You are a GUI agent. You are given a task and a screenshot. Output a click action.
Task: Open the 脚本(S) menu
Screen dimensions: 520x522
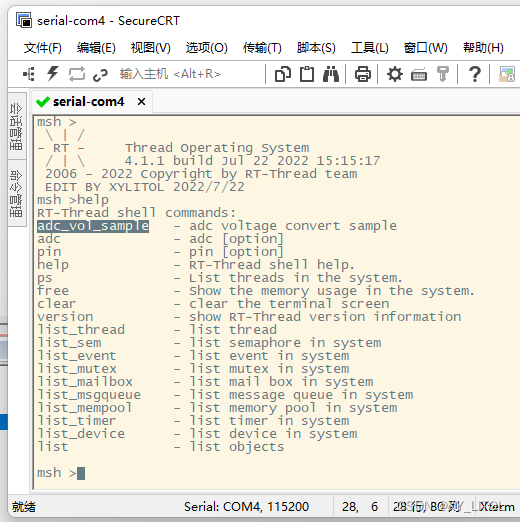316,48
